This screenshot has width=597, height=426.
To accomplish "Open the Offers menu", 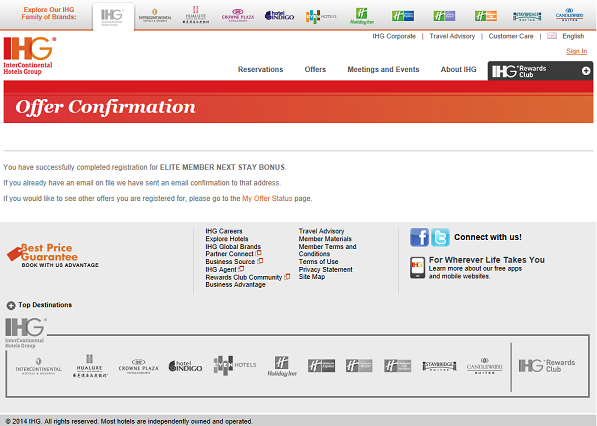I will pos(315,69).
